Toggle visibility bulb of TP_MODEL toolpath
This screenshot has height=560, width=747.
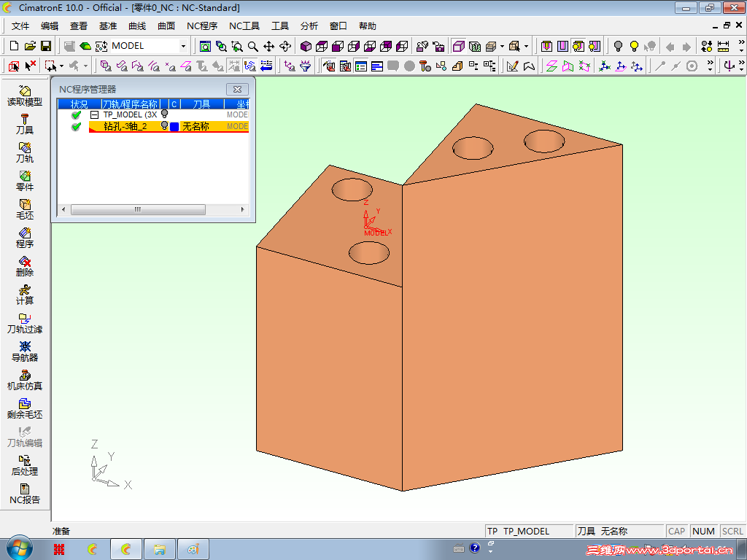click(164, 114)
